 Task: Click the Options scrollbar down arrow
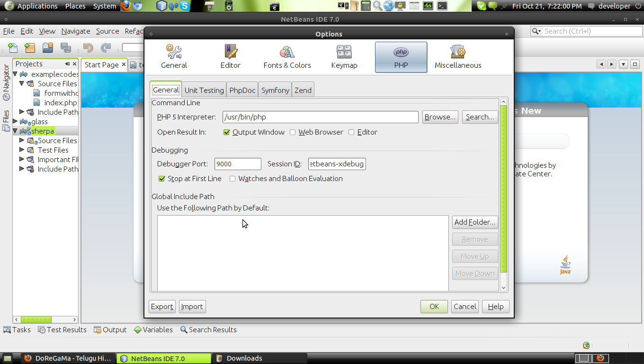pyautogui.click(x=504, y=288)
